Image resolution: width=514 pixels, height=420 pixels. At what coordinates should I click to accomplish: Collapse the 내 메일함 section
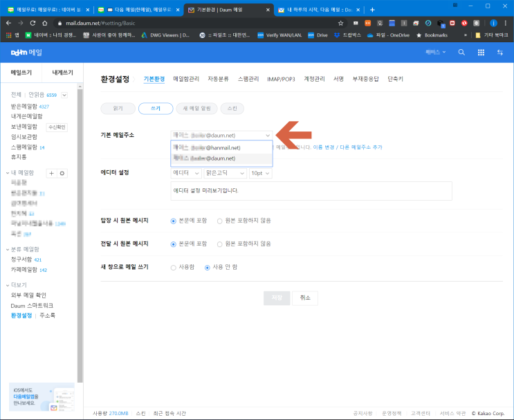pyautogui.click(x=8, y=173)
